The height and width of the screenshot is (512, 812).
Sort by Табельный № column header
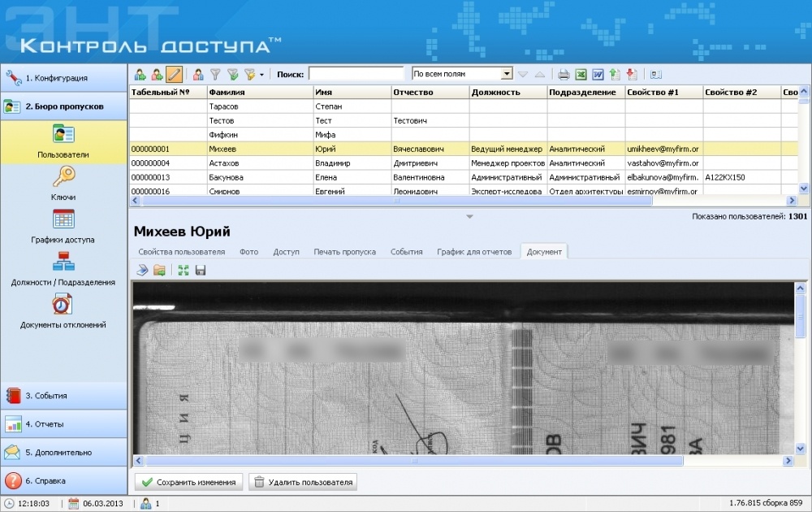coord(168,93)
